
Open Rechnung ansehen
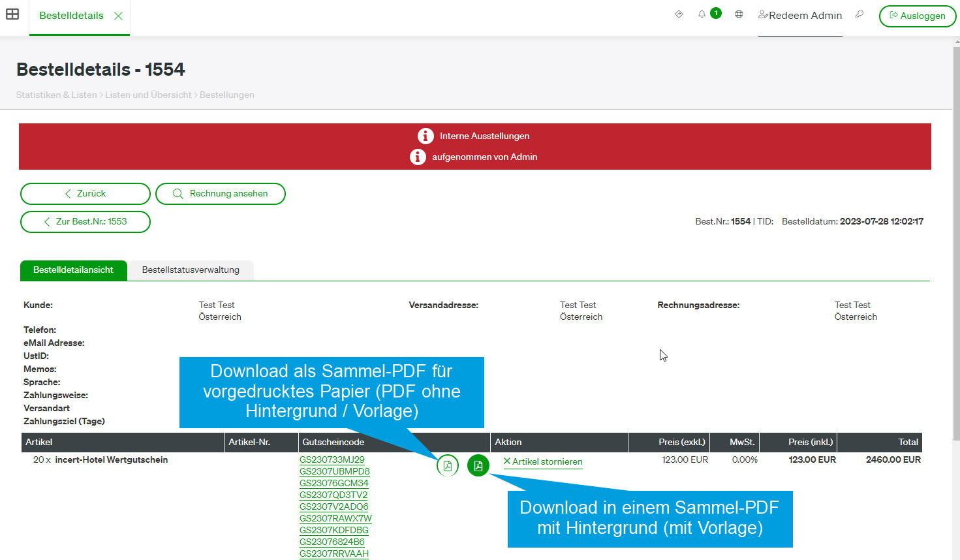tap(221, 194)
